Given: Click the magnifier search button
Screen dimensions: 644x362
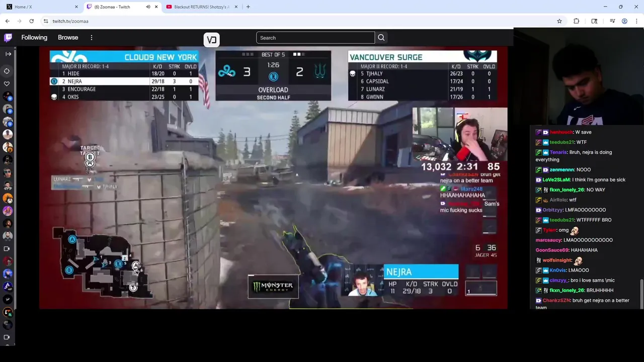Looking at the screenshot, I should click(x=381, y=38).
